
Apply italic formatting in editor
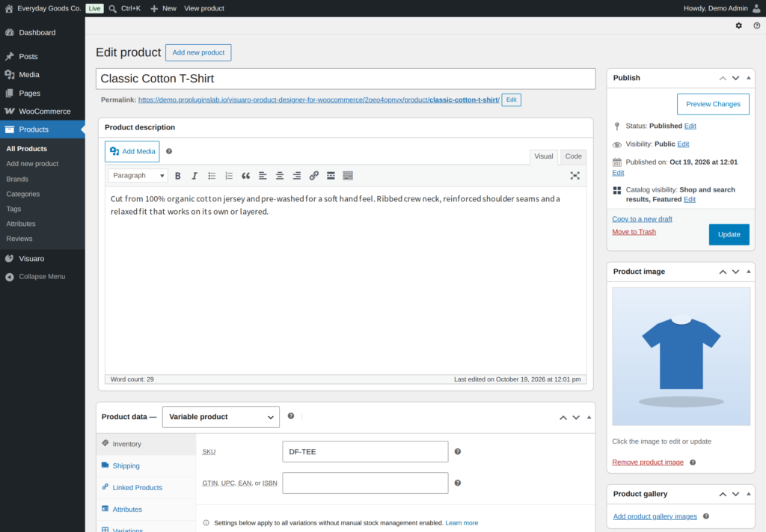(194, 176)
